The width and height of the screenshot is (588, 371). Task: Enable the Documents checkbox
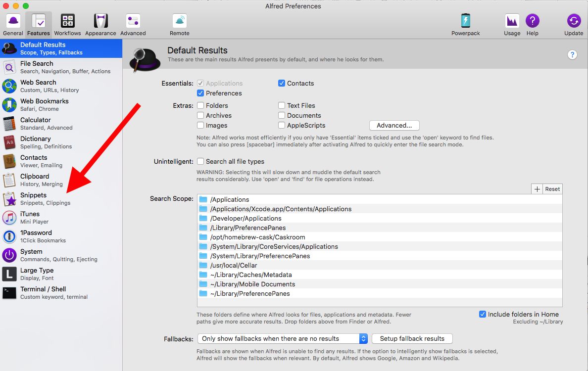click(282, 115)
